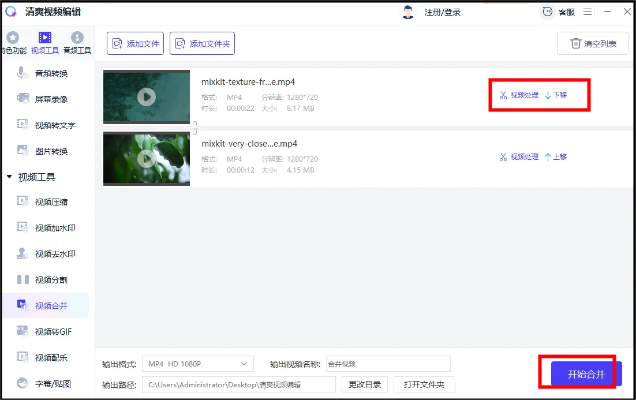This screenshot has width=636, height=400.
Task: Select the mixkit-very-close...e.mp4 file name
Action: [x=249, y=144]
